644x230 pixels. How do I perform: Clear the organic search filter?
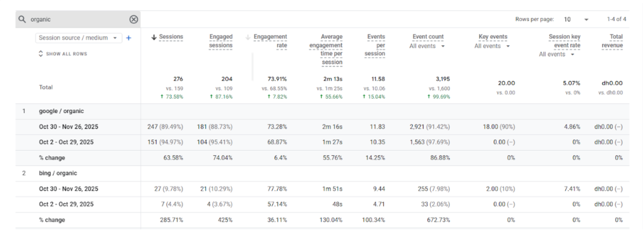133,19
